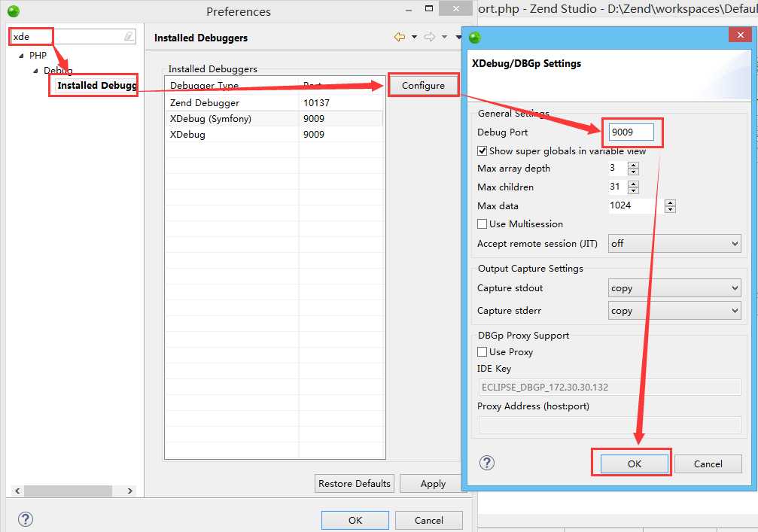
Task: Decrease Max children value
Action: click(633, 190)
